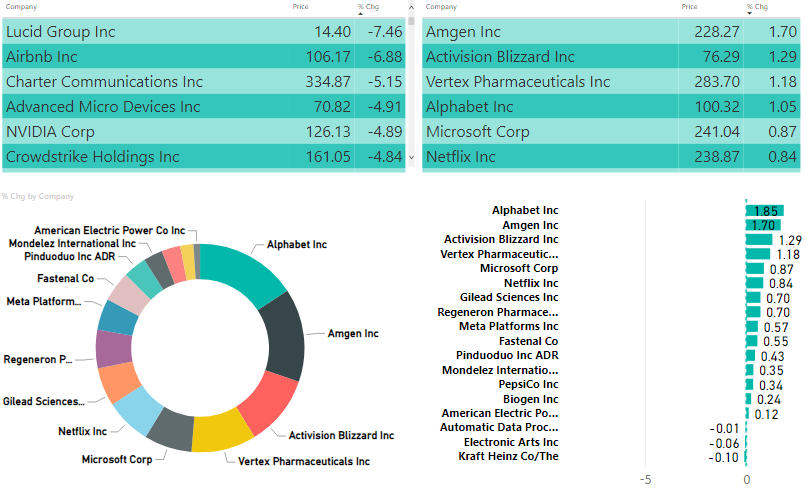Select Activision Blizzard Inc table row

[611, 57]
